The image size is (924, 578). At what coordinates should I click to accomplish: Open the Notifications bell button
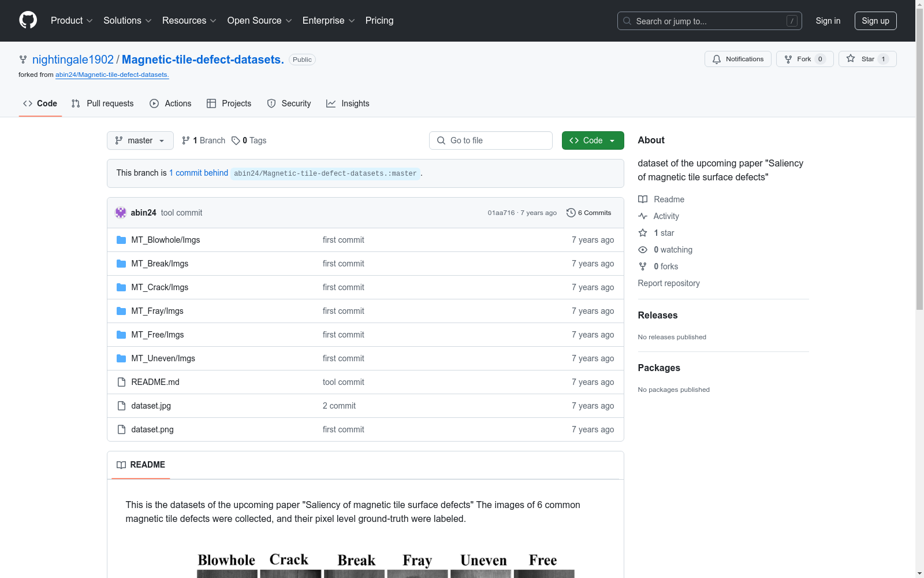(737, 59)
